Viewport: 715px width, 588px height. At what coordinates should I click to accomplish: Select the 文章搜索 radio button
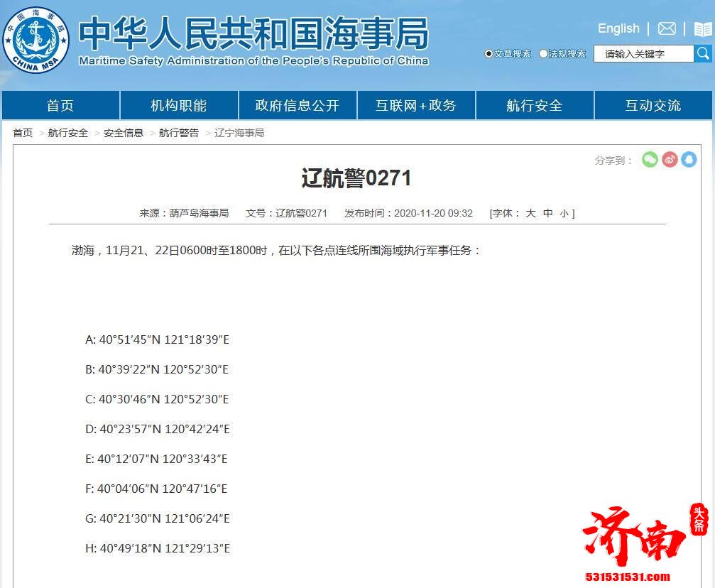488,54
